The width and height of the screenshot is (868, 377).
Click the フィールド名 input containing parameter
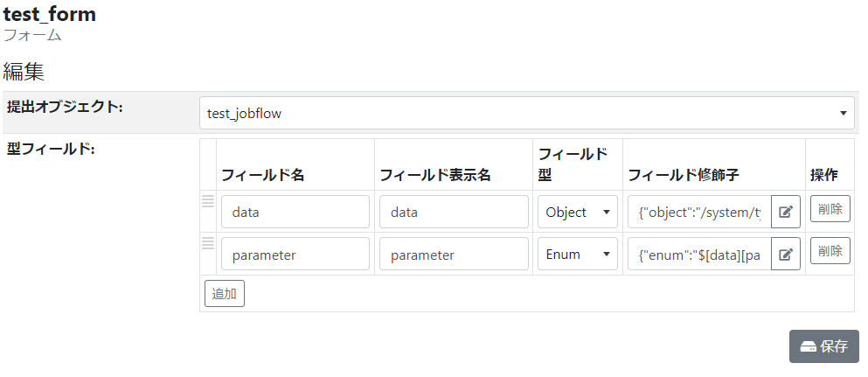pyautogui.click(x=295, y=255)
